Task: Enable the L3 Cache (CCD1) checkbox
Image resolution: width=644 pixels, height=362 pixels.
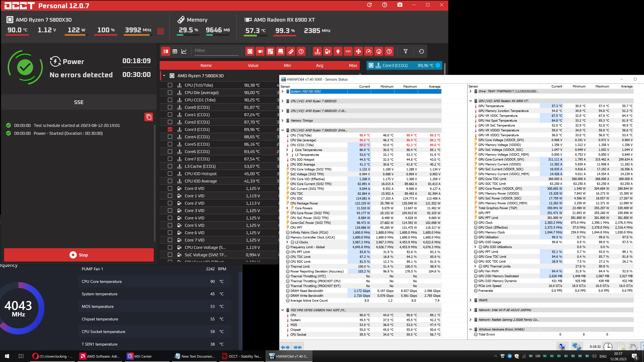Action: pos(170,166)
